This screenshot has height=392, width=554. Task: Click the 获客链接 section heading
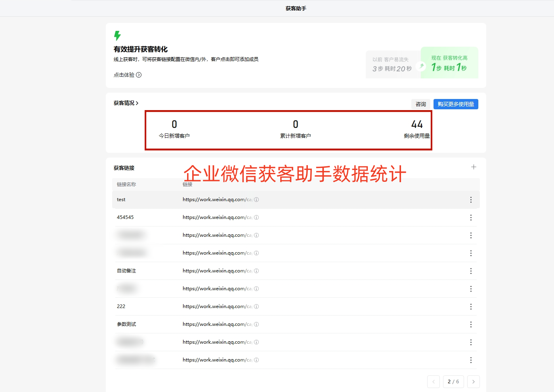coord(124,168)
